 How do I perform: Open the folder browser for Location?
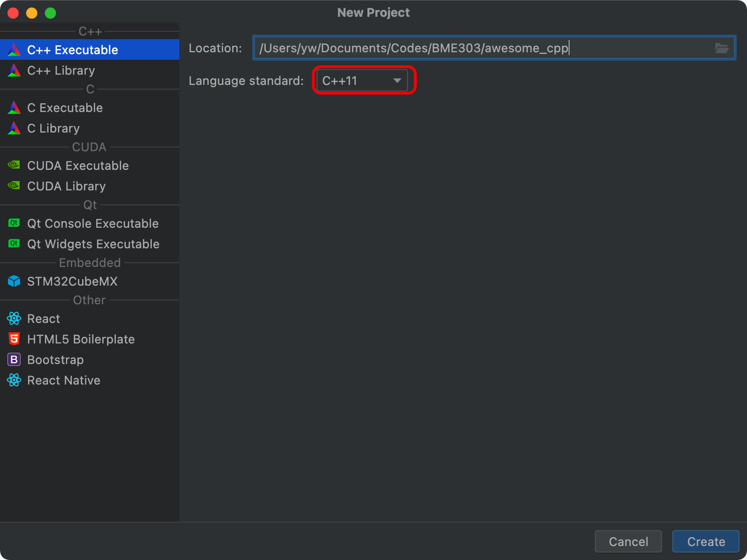tap(721, 48)
